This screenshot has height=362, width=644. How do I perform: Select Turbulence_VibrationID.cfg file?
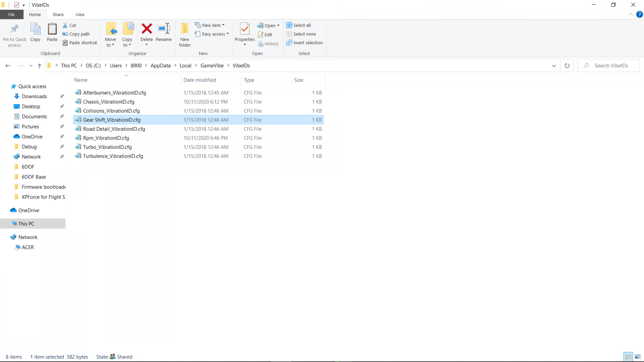198,156
